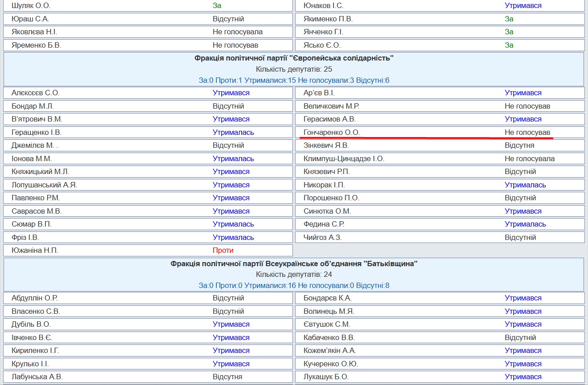The image size is (588, 385).
Task: Click the "Утрималась" vote of Фріз І.В.
Action: tap(233, 238)
